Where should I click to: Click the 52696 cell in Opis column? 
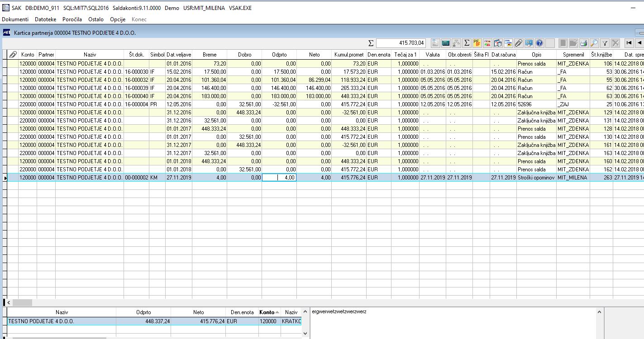[x=536, y=104]
